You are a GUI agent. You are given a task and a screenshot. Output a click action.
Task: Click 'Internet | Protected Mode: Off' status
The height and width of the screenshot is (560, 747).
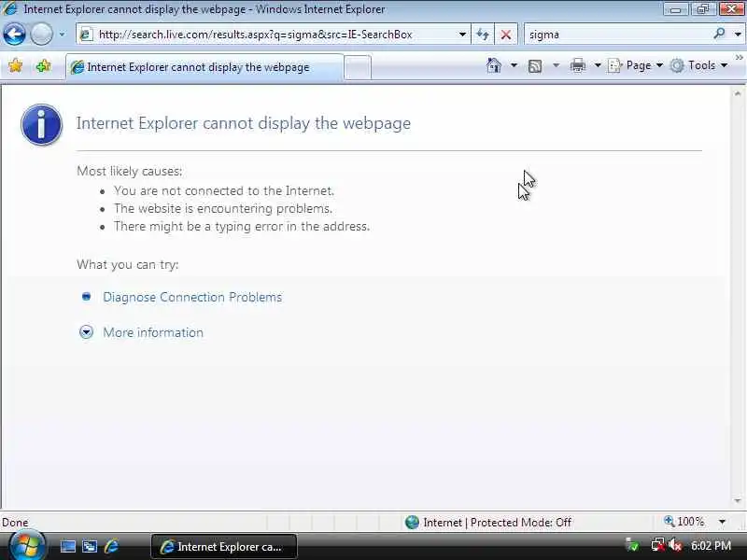pos(498,523)
